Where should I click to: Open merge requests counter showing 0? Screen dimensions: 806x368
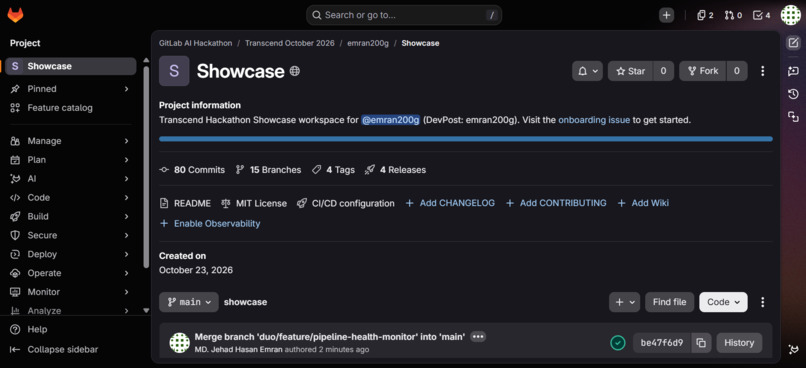733,15
